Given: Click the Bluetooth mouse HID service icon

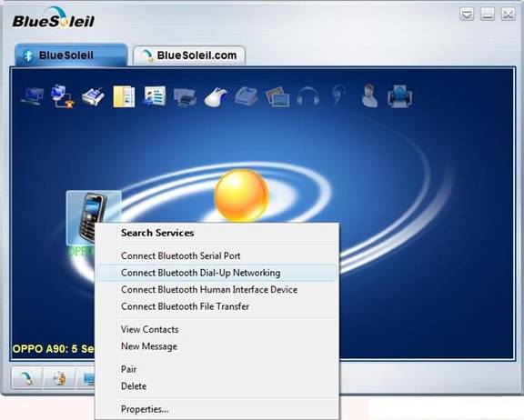Looking at the screenshot, I should 216,97.
